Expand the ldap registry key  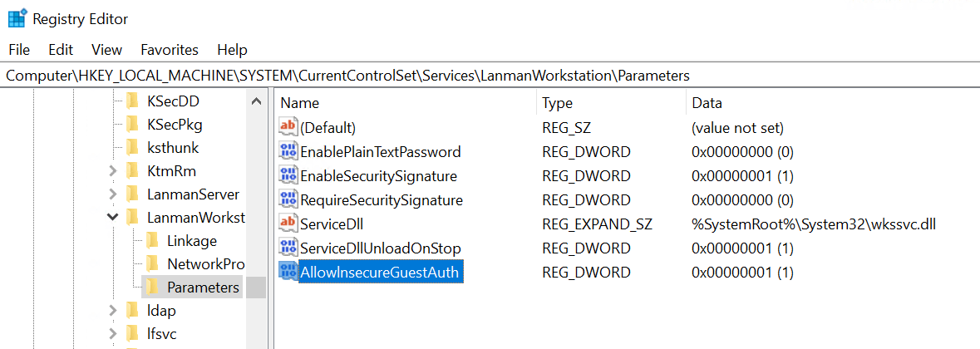pyautogui.click(x=113, y=311)
